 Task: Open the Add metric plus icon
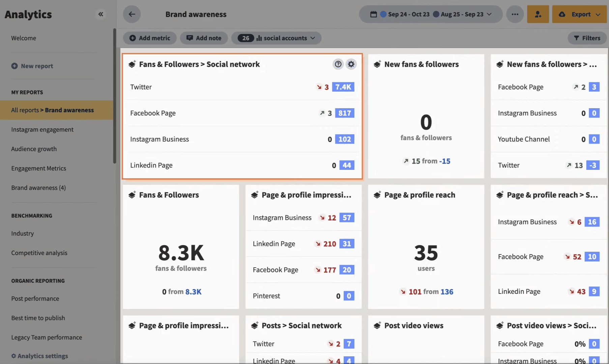(133, 38)
